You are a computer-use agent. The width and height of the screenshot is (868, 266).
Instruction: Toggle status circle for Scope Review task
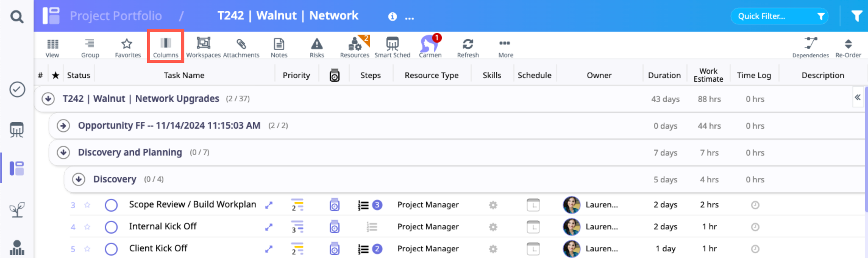pos(111,205)
